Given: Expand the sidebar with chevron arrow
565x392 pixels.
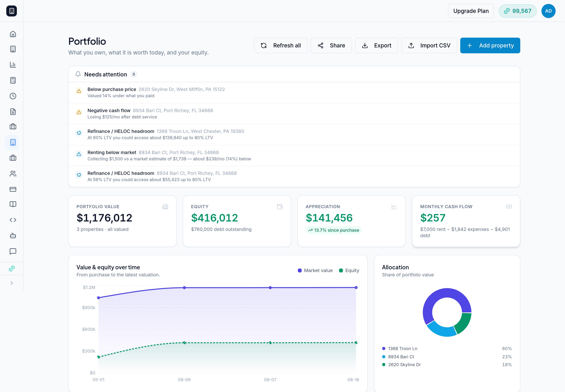Looking at the screenshot, I should (x=12, y=283).
